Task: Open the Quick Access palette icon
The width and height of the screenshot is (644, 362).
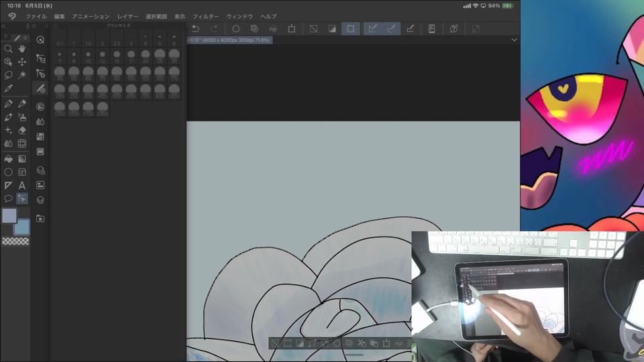Action: point(40,40)
